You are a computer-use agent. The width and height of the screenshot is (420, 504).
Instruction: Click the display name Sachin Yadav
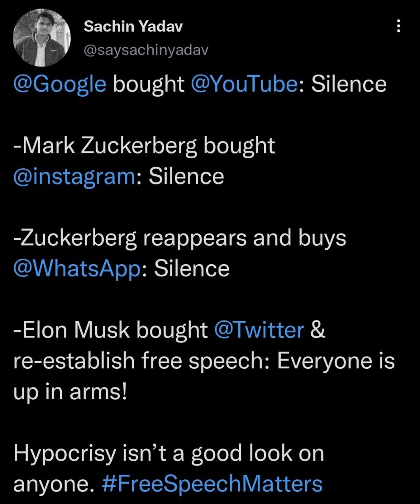coord(133,26)
